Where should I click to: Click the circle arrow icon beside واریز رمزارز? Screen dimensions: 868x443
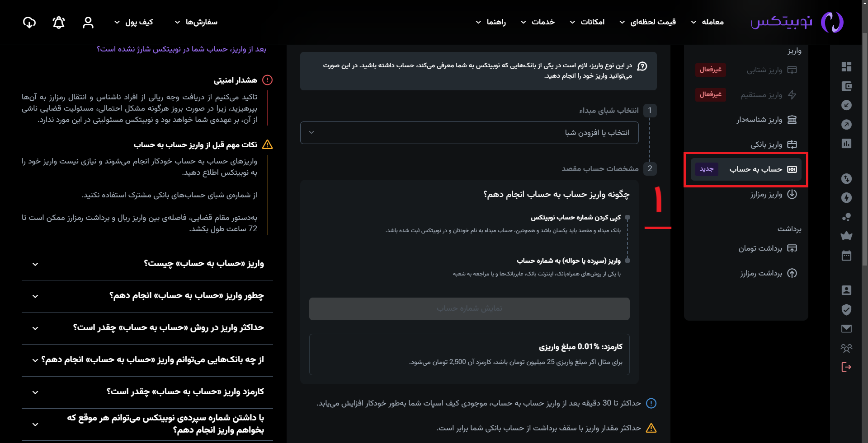[x=792, y=194]
